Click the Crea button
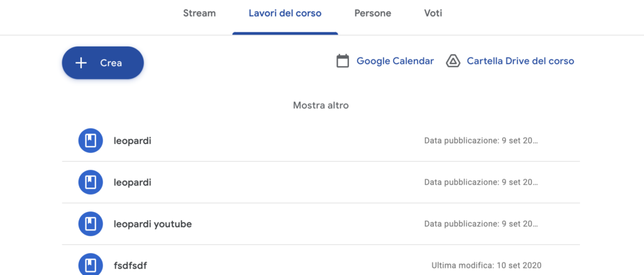 103,63
